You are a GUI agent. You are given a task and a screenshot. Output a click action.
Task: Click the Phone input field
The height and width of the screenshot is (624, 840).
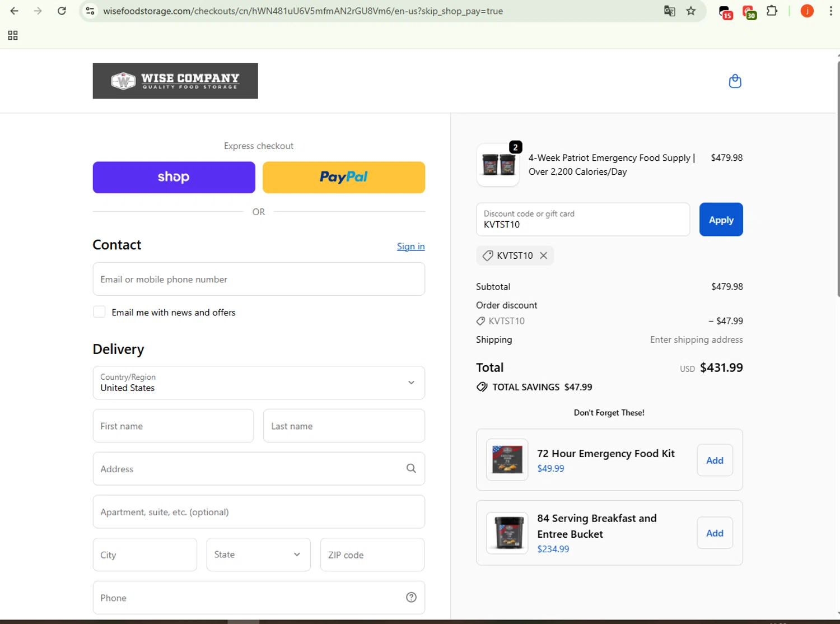(259, 597)
